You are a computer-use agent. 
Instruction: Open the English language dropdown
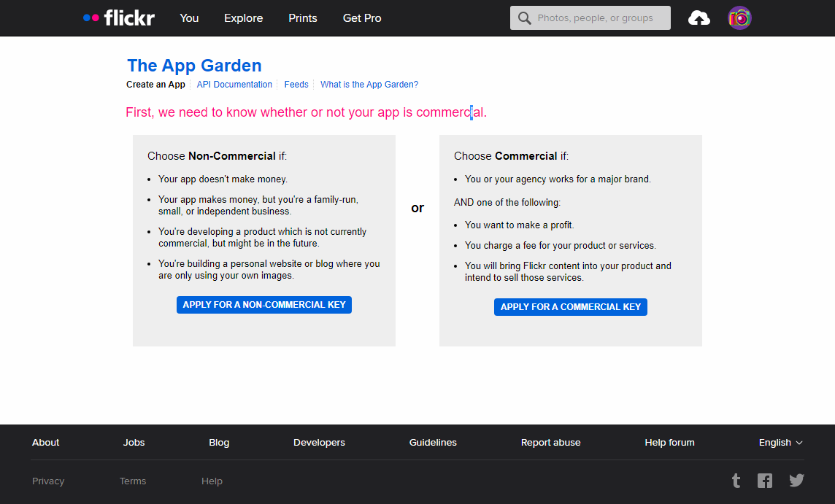coord(780,442)
